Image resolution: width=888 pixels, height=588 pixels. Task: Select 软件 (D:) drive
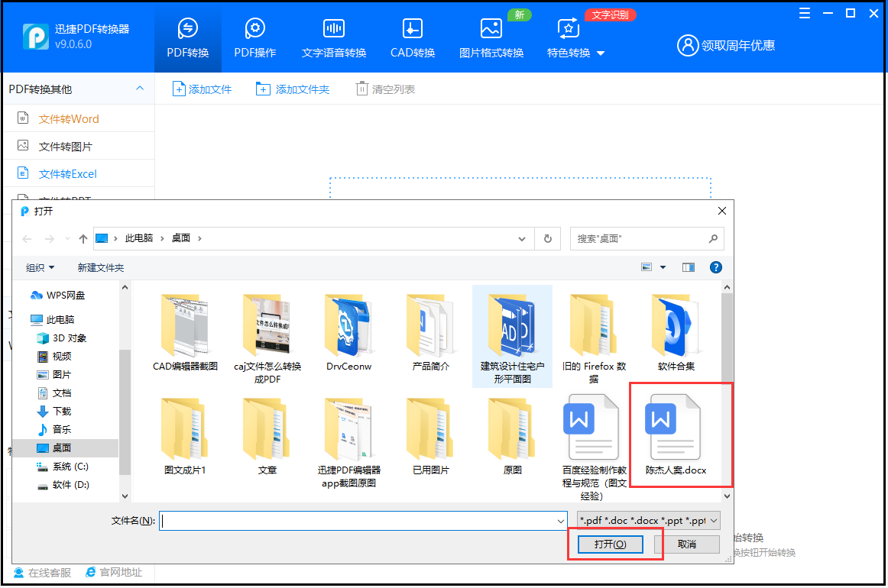click(63, 484)
